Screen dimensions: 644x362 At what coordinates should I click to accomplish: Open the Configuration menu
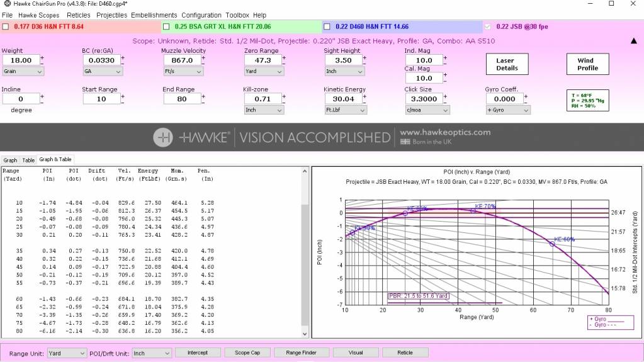[x=201, y=15]
